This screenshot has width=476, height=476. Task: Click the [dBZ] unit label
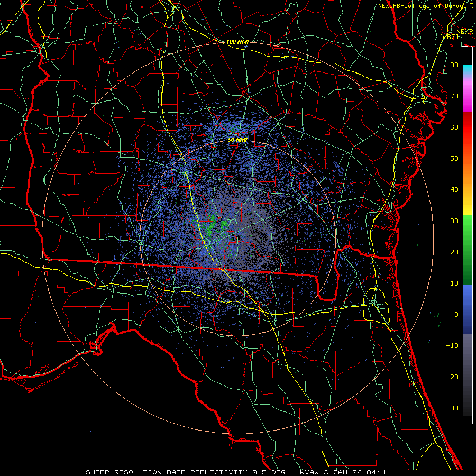point(449,36)
